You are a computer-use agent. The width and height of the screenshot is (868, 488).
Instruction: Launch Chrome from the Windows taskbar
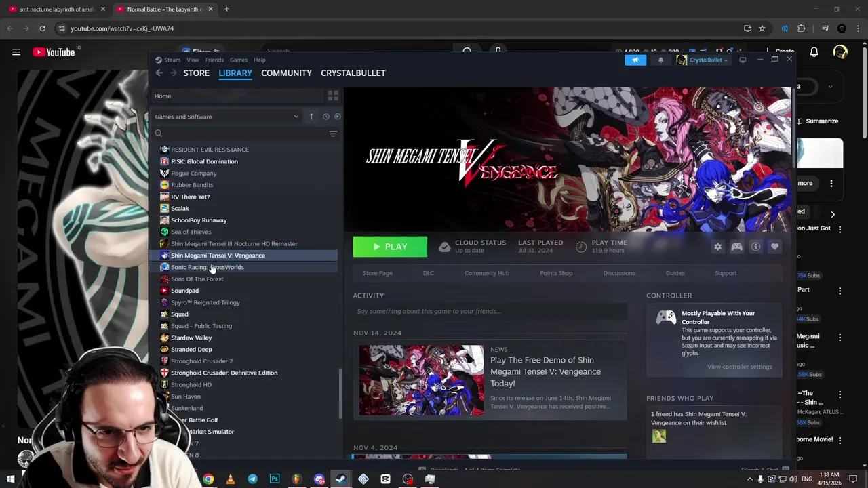208,479
